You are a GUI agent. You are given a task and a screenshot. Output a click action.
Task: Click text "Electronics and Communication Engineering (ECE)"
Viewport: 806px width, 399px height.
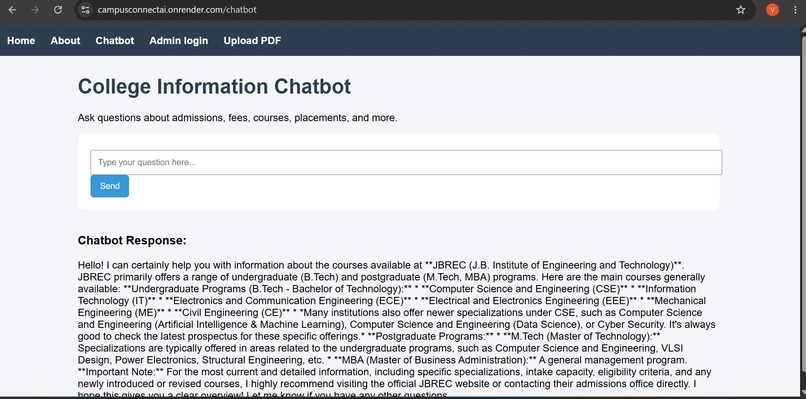click(x=288, y=301)
